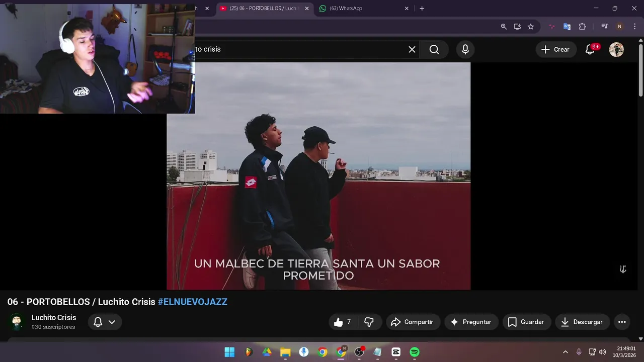Open CapCut from the taskbar

click(396, 352)
